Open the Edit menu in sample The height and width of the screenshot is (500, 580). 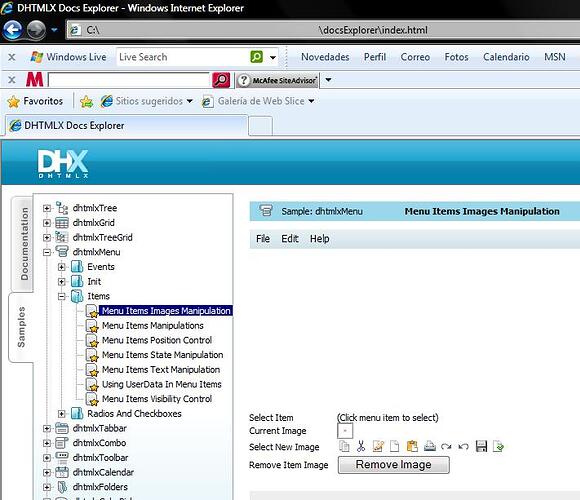point(290,239)
